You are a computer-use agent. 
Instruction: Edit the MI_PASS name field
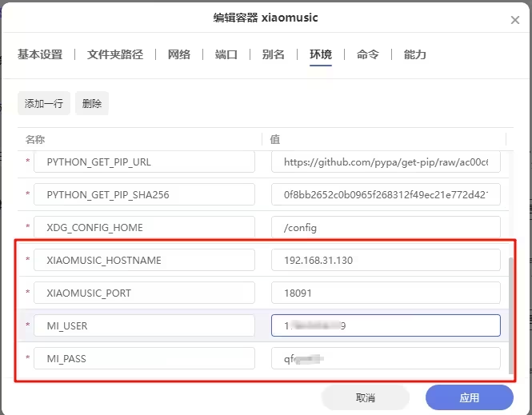coord(144,358)
